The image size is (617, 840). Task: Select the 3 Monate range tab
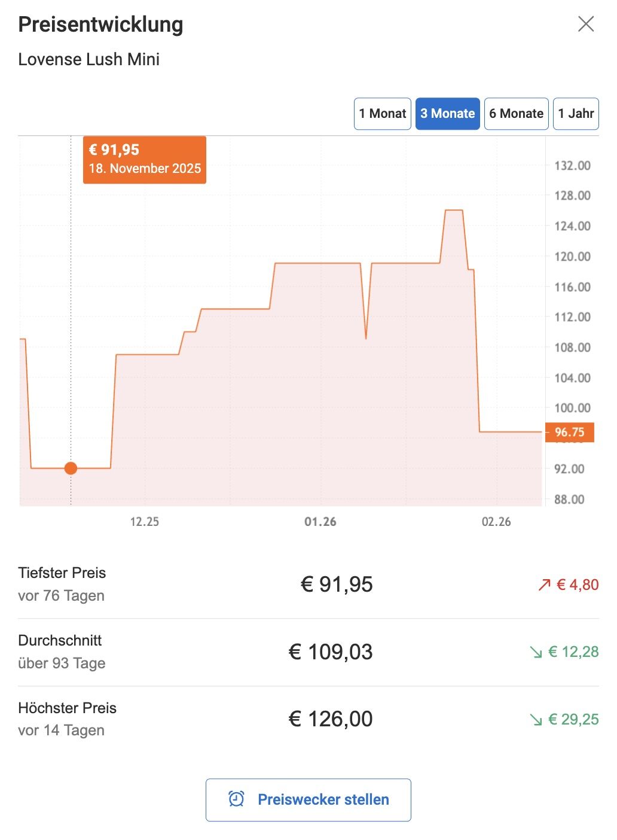447,114
